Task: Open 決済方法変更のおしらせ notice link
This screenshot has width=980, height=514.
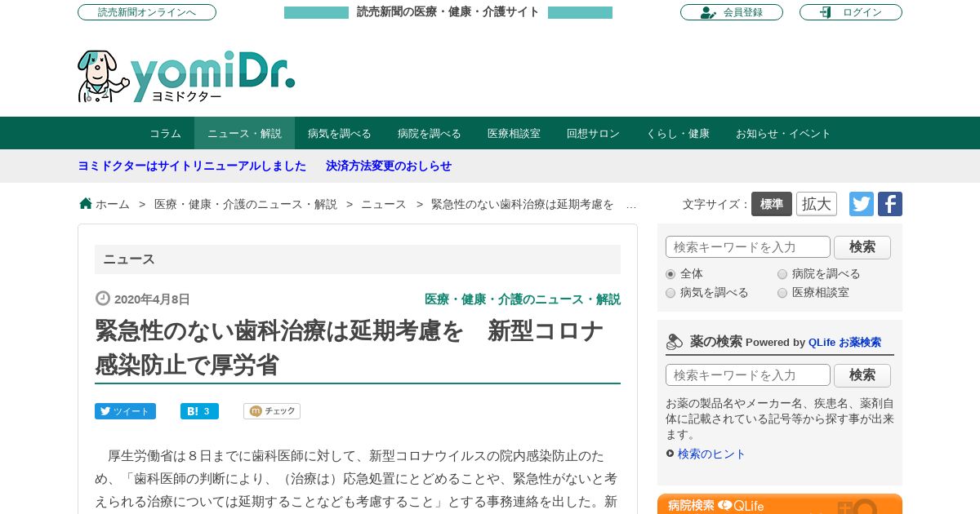Action: 389,166
